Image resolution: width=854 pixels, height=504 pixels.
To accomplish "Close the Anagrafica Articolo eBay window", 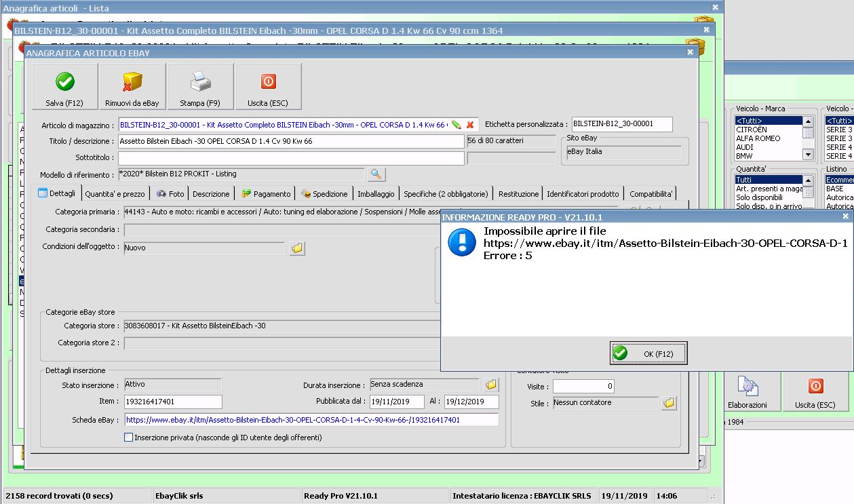I will (x=691, y=52).
